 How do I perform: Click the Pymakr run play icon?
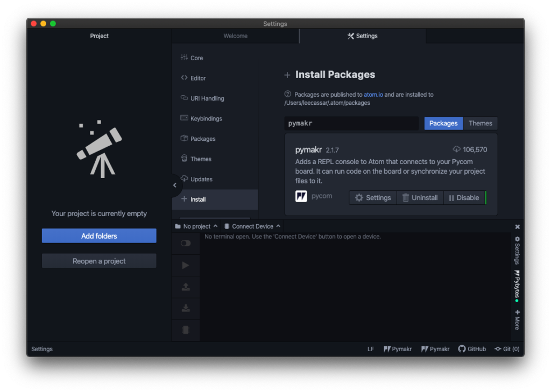tap(186, 265)
